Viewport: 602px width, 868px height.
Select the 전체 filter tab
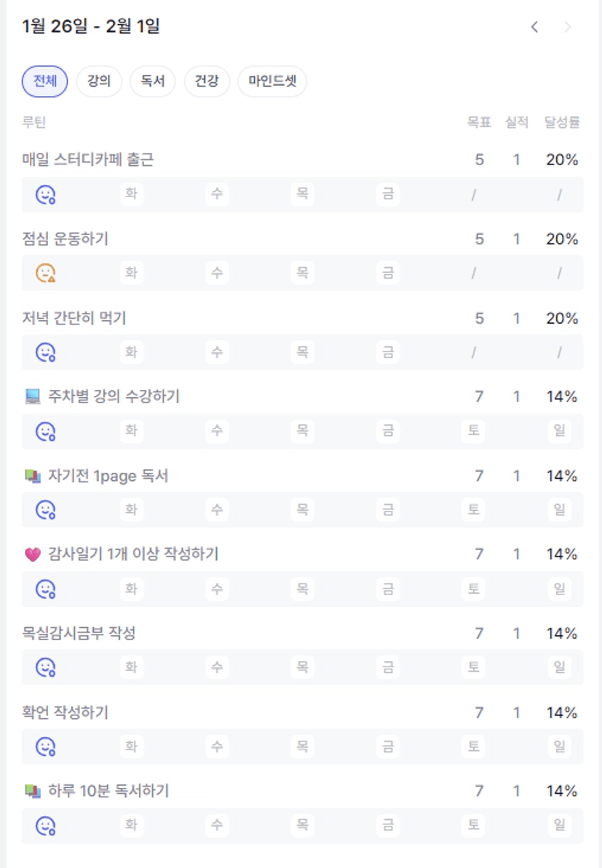pos(44,81)
